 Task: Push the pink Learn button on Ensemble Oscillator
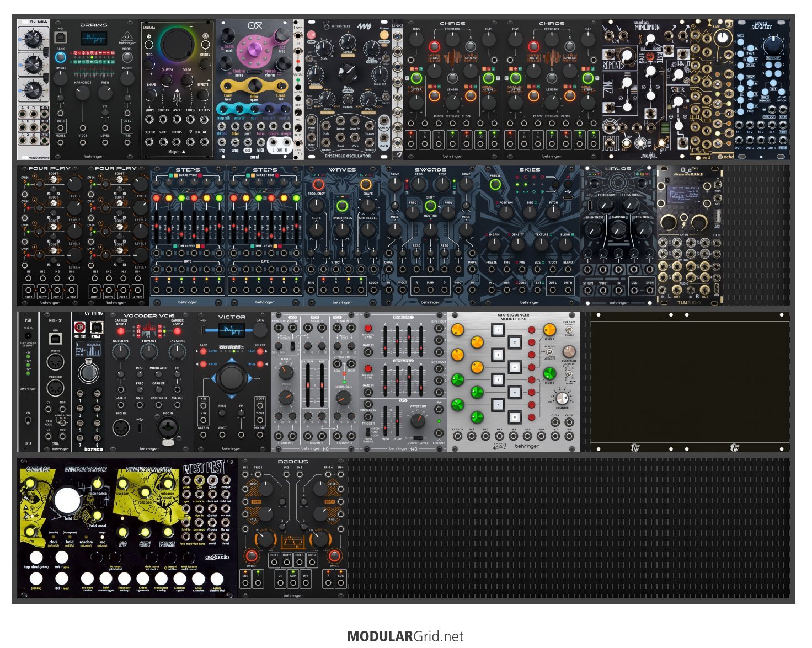tap(311, 35)
